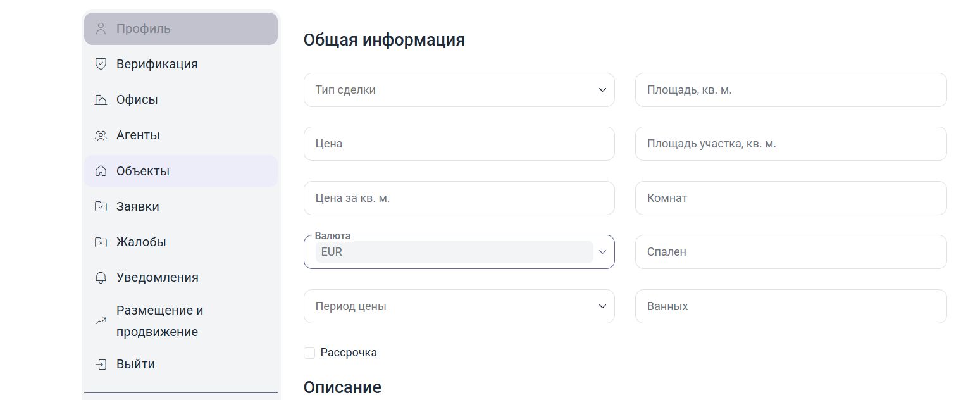
Task: Click the Заявки folder check icon
Action: (101, 206)
